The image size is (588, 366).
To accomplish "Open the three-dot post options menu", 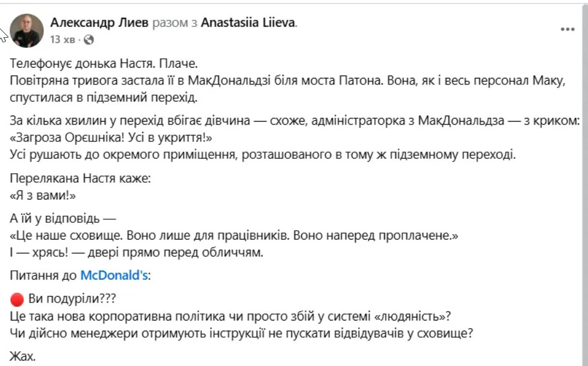I will coord(567,29).
